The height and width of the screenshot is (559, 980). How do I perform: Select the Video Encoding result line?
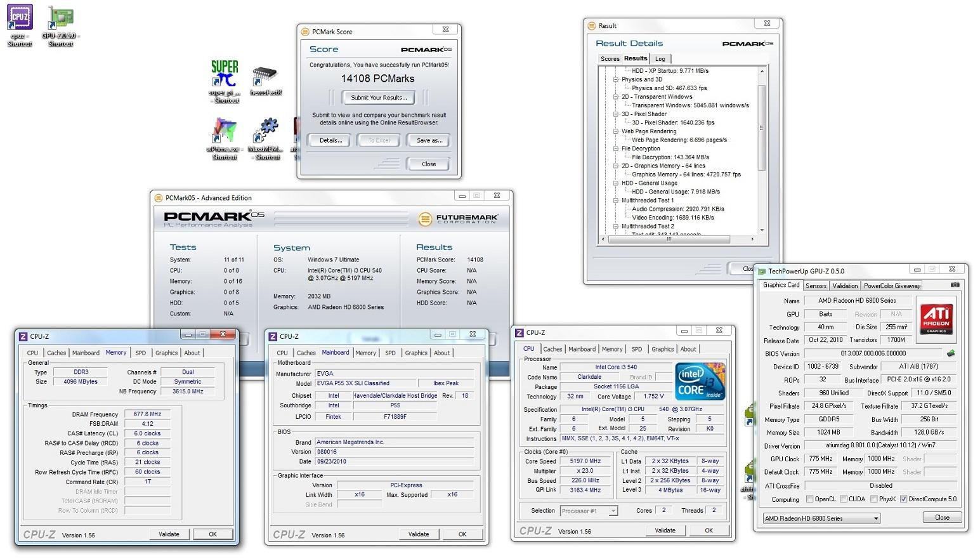[x=672, y=218]
